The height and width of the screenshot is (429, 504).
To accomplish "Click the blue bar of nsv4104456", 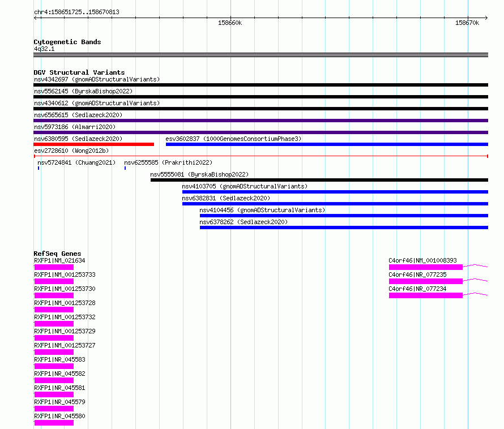I will pos(344,216).
